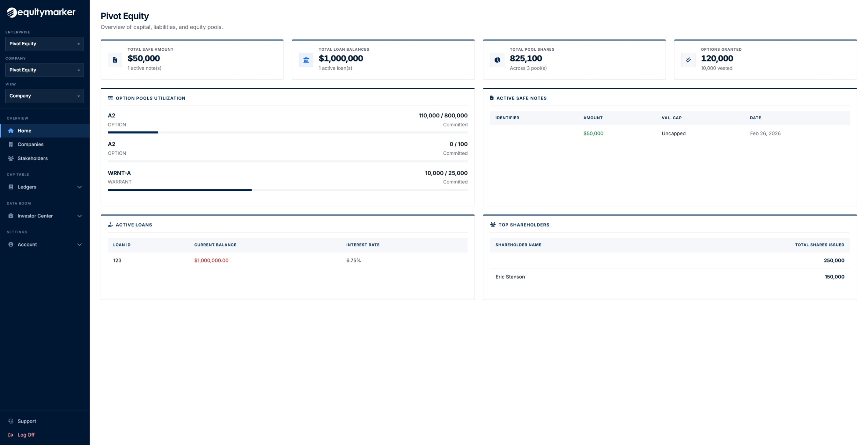868x445 pixels.
Task: Open the View dropdown showing Company
Action: (45, 96)
